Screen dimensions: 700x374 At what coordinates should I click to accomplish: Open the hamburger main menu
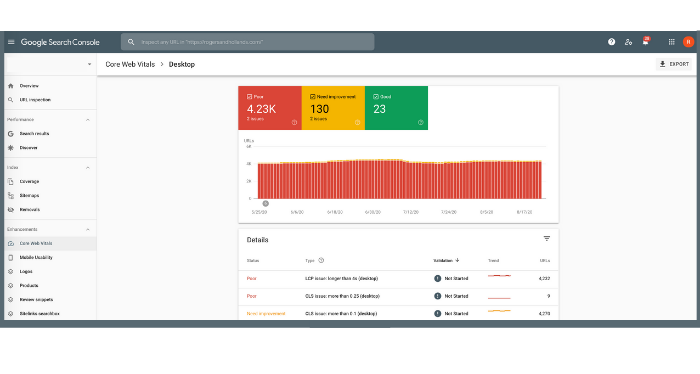[x=11, y=42]
